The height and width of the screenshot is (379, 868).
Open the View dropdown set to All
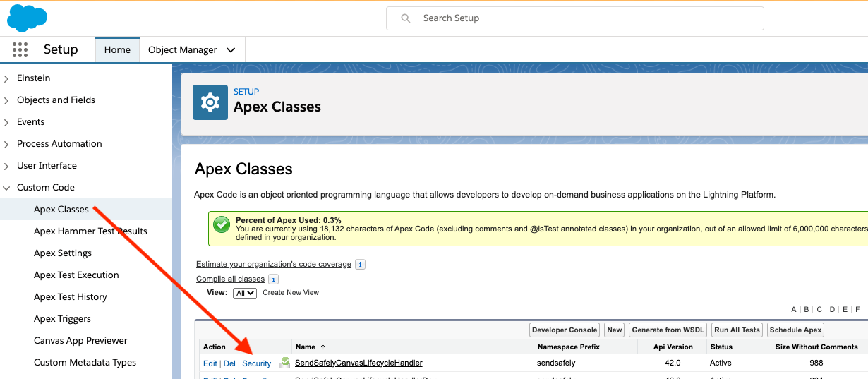point(245,293)
